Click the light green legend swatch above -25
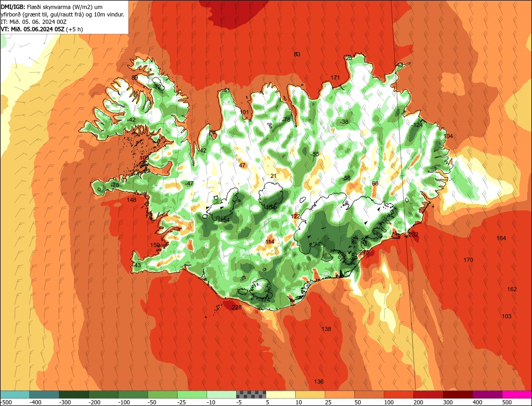 pyautogui.click(x=192, y=394)
